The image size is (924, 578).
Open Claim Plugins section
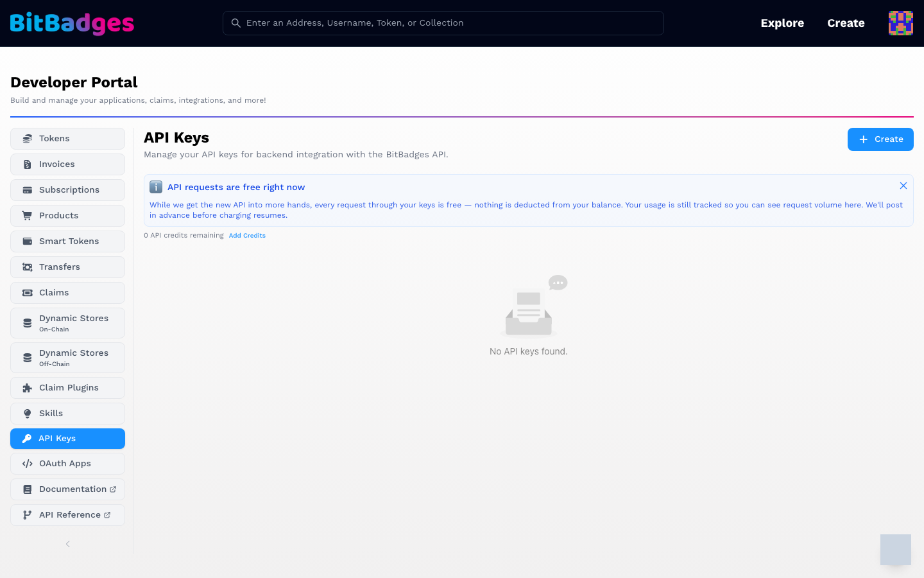click(67, 388)
